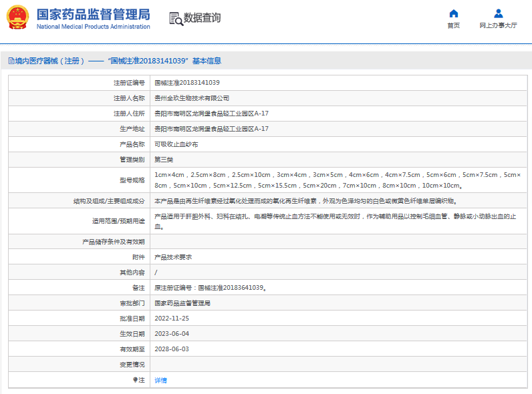The image size is (532, 394).
Task: Select product name 可吸收止血纱布
Action: pos(176,144)
